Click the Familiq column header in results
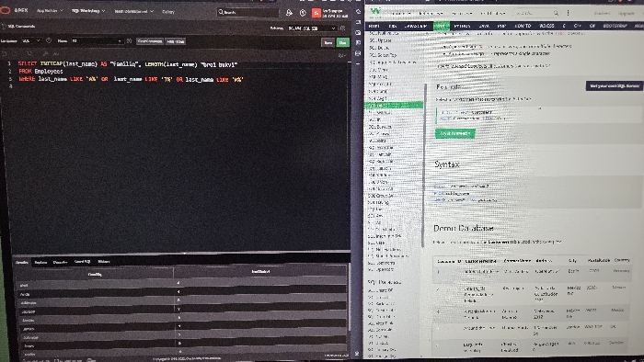This screenshot has height=362, width=644. coord(95,275)
